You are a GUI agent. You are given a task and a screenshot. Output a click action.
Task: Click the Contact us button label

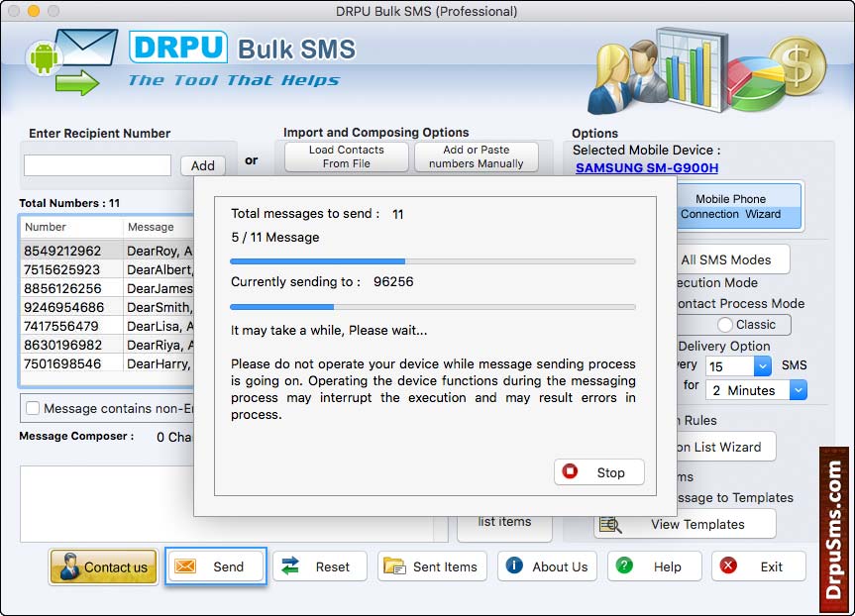click(116, 567)
